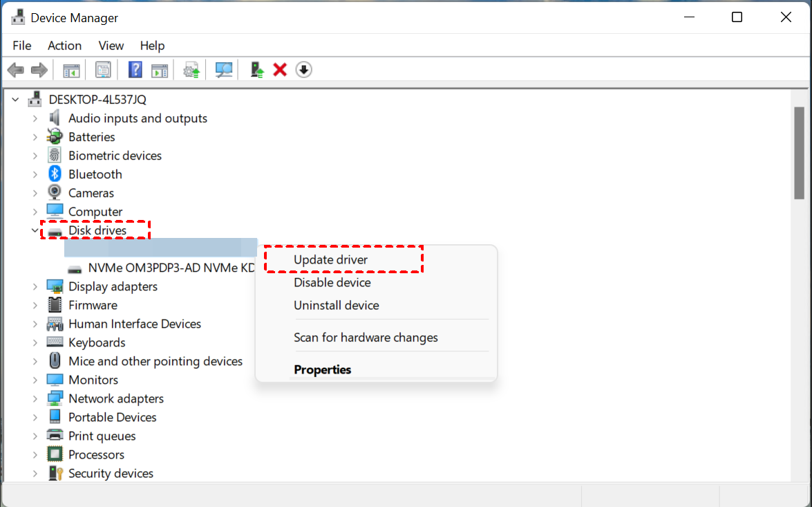The width and height of the screenshot is (812, 507).
Task: Click the Batteries category icon
Action: pyautogui.click(x=55, y=136)
